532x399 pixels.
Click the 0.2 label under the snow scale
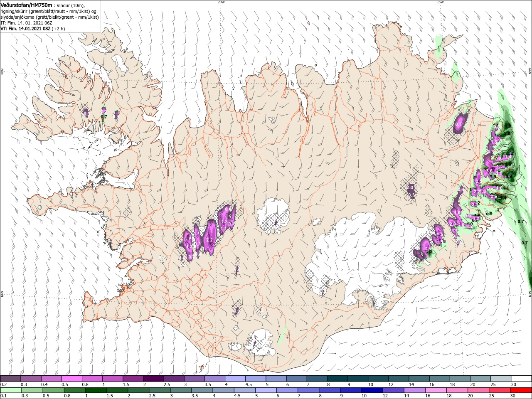pyautogui.click(x=3, y=384)
